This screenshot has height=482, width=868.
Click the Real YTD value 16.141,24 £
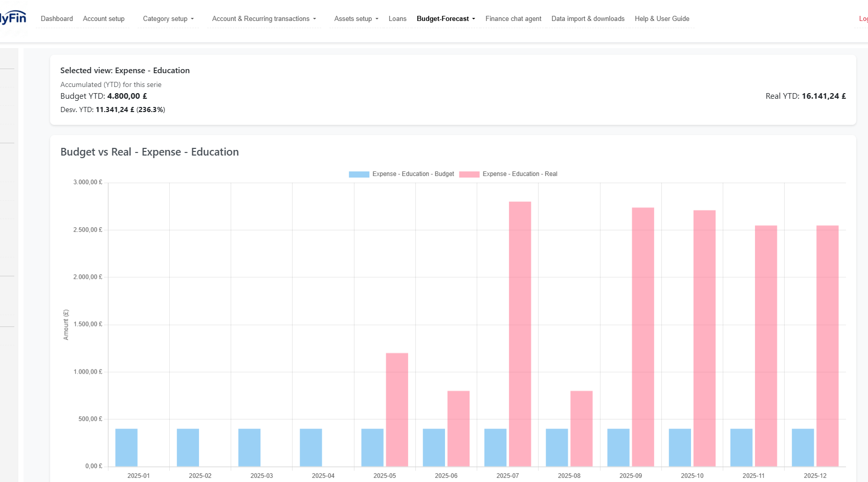click(824, 96)
